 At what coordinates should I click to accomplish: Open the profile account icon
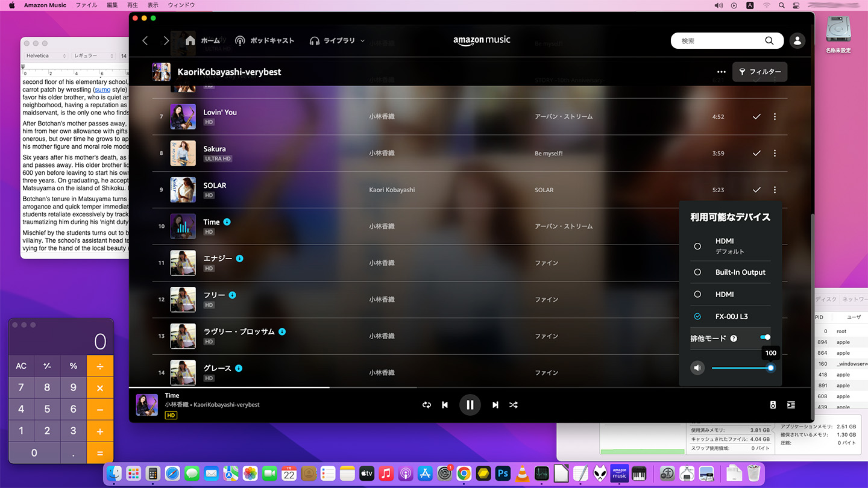pyautogui.click(x=797, y=40)
